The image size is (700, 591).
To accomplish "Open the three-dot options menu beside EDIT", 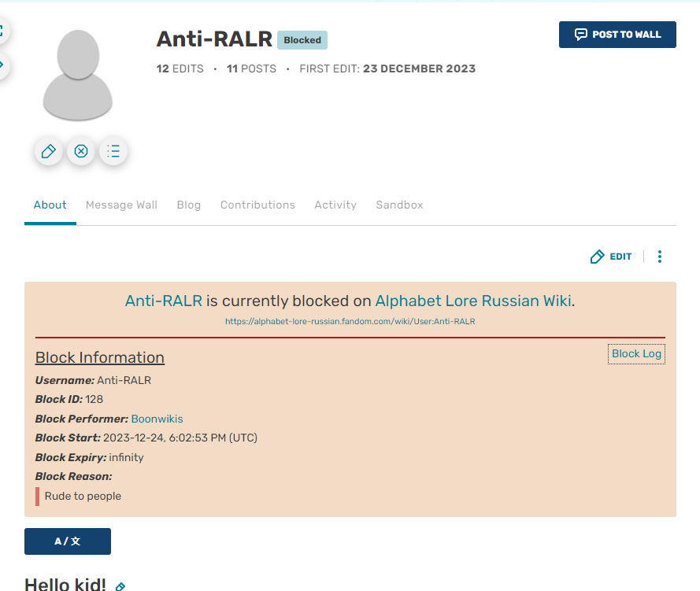I will 660,256.
